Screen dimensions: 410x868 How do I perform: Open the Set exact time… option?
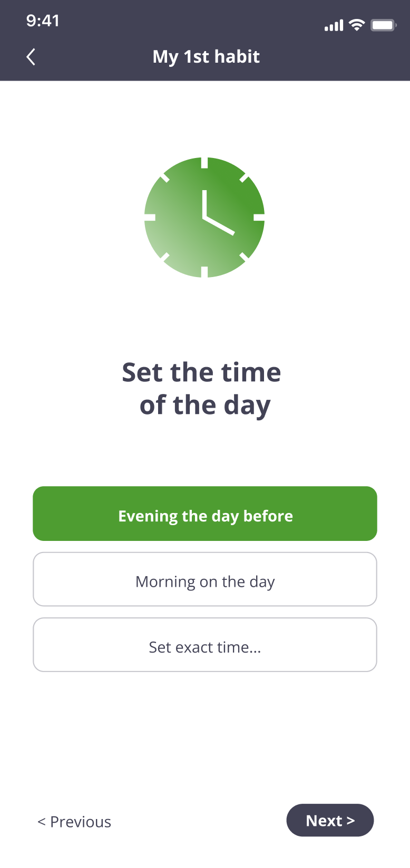pos(205,645)
